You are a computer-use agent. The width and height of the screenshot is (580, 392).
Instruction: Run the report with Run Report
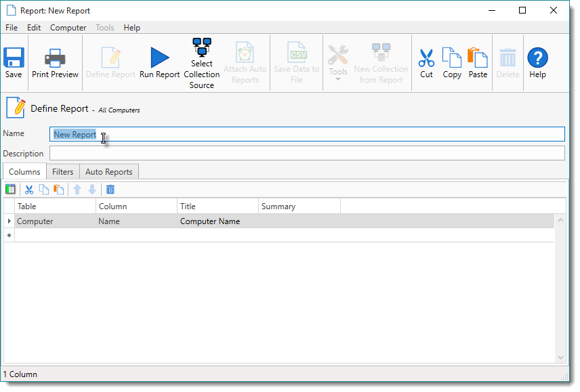159,62
